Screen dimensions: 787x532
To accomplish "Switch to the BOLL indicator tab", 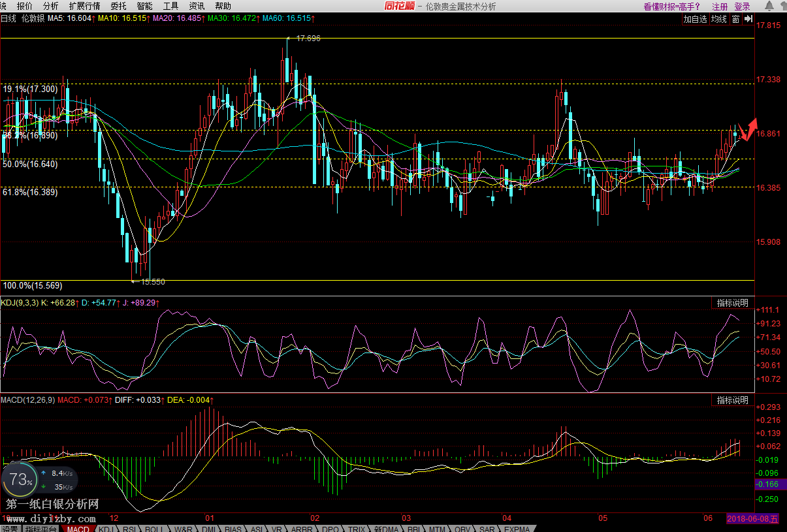I will point(154,529).
